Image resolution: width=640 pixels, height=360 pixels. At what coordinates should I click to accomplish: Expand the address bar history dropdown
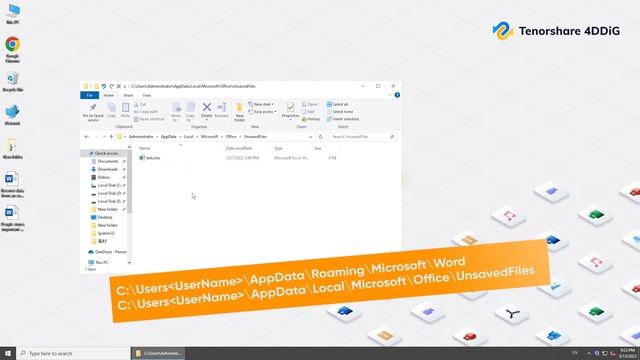click(x=311, y=137)
